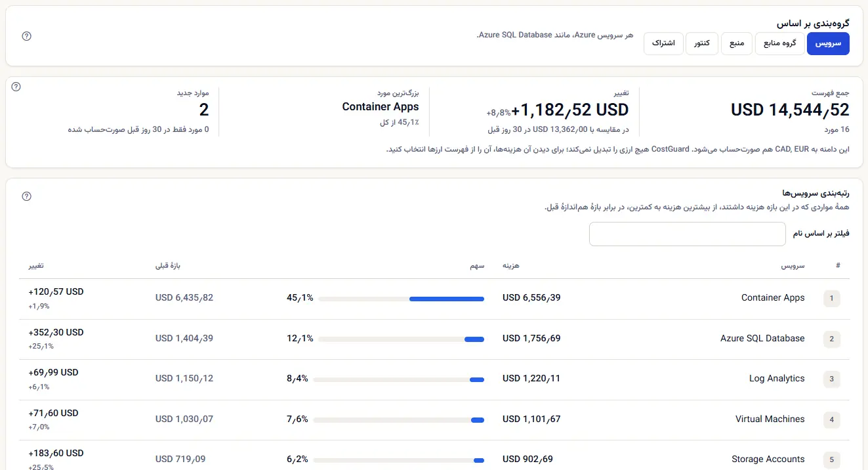Click rank badge 4 for Virtual Machines
868x470 pixels.
[832, 419]
